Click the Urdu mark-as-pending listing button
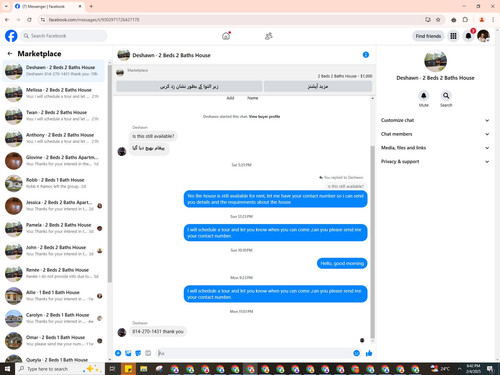500x375 pixels. [x=189, y=86]
